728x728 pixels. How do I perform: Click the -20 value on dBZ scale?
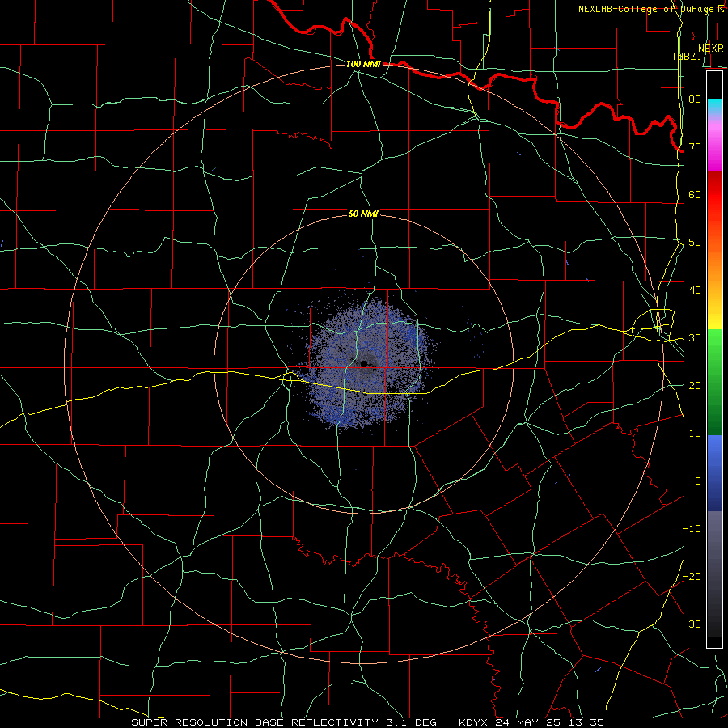[692, 576]
